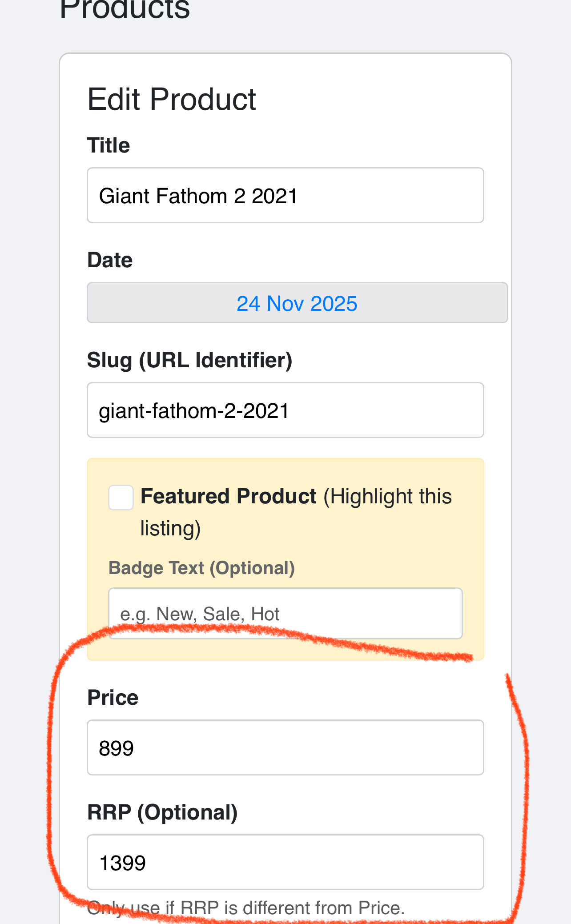This screenshot has width=571, height=924.
Task: Click the "Edit Product" heading
Action: coord(172,99)
